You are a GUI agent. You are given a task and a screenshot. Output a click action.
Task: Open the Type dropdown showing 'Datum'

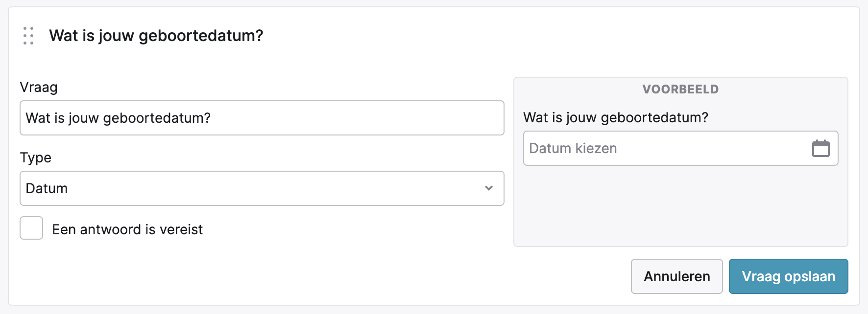262,188
